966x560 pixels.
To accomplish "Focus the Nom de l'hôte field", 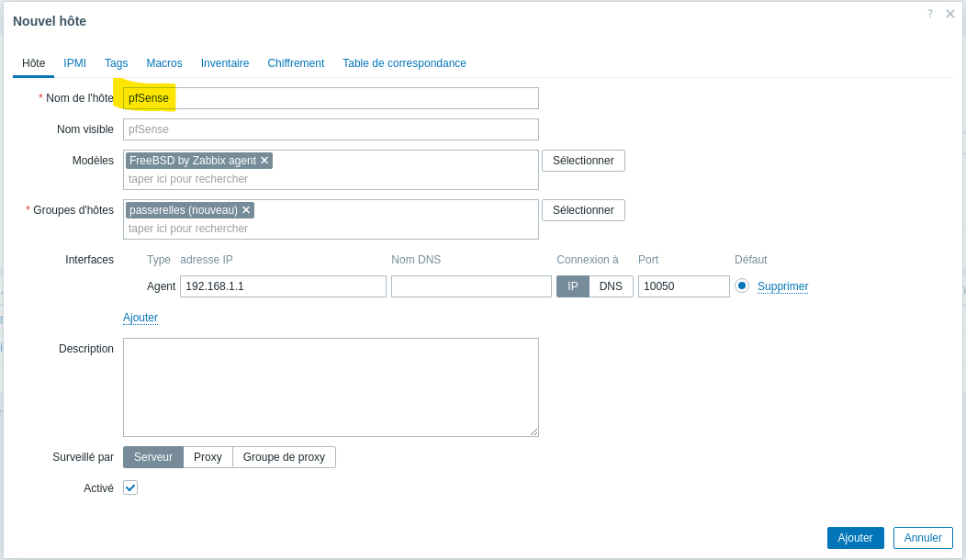I will coord(331,98).
